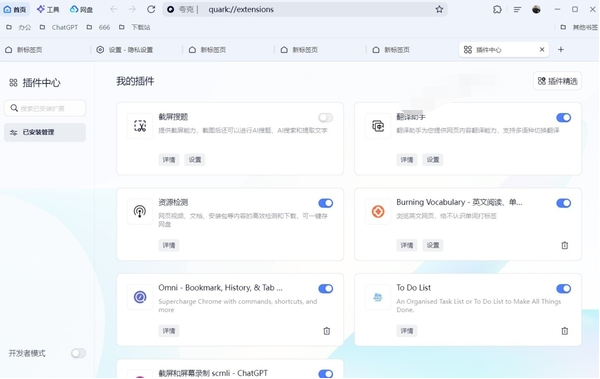Image resolution: width=600 pixels, height=379 pixels.
Task: Disable the Omni extension toggle
Action: pyautogui.click(x=326, y=289)
